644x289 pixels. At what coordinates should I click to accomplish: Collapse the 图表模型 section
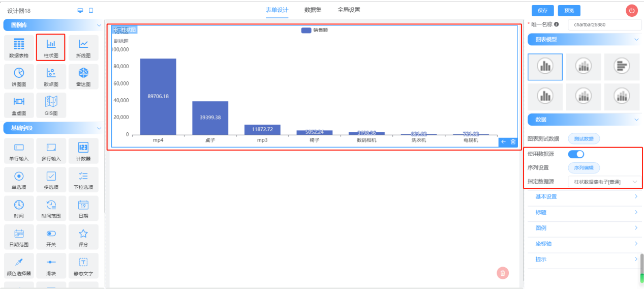pyautogui.click(x=636, y=39)
